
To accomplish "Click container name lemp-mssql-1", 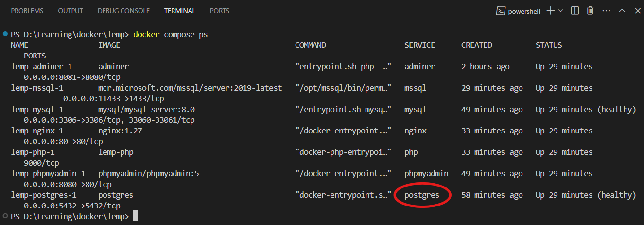I will [37, 88].
